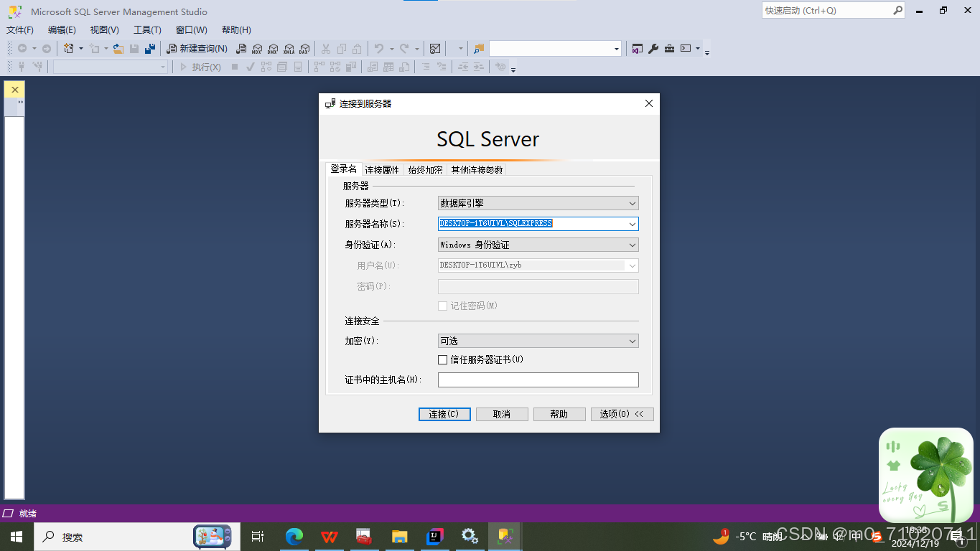Click the 连接(C) button
Viewport: 980px width, 551px height.
click(x=444, y=415)
